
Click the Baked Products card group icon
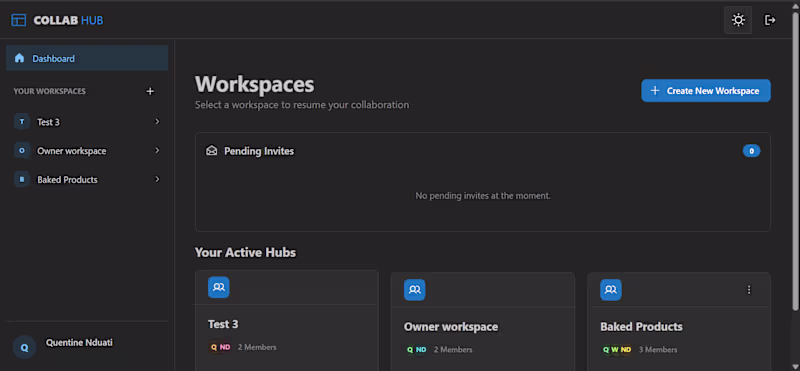pyautogui.click(x=611, y=290)
